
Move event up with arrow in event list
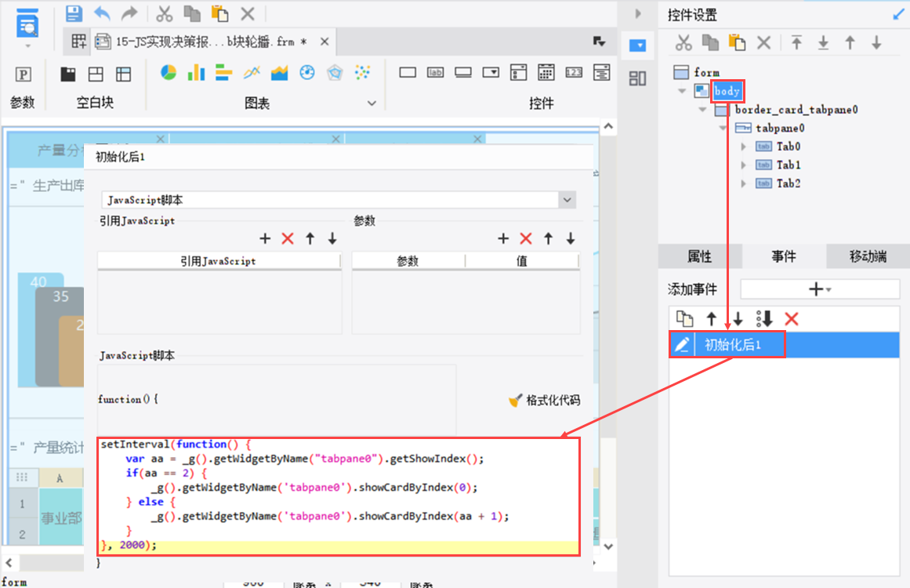click(x=712, y=318)
